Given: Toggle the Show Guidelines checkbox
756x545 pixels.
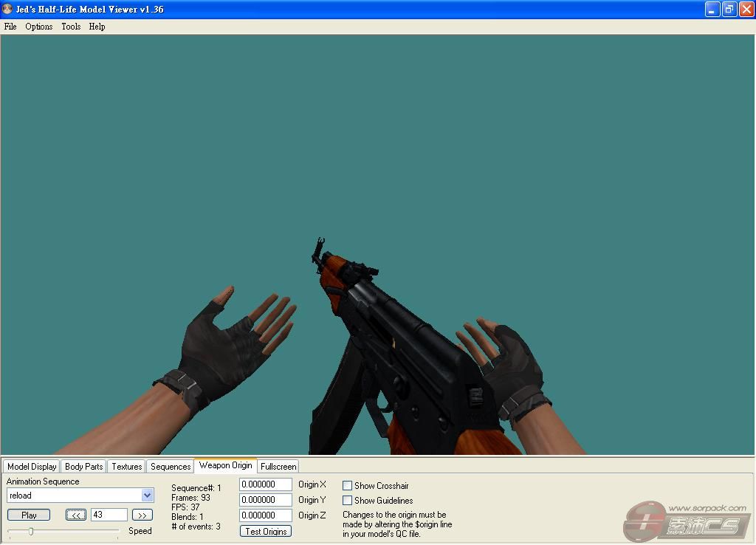Looking at the screenshot, I should (x=347, y=501).
